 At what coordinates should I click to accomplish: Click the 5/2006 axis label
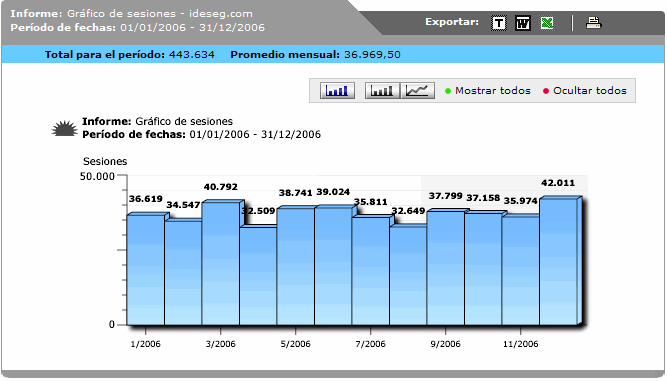point(296,344)
